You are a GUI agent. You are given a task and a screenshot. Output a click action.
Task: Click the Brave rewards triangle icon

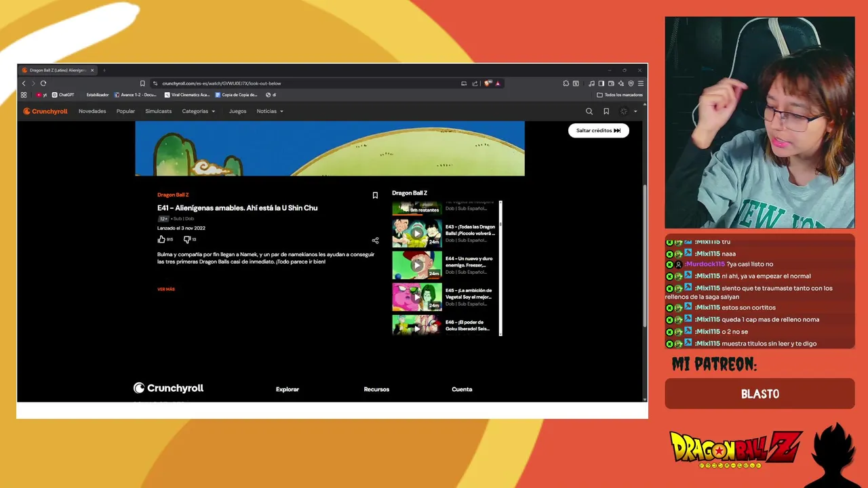coord(498,83)
